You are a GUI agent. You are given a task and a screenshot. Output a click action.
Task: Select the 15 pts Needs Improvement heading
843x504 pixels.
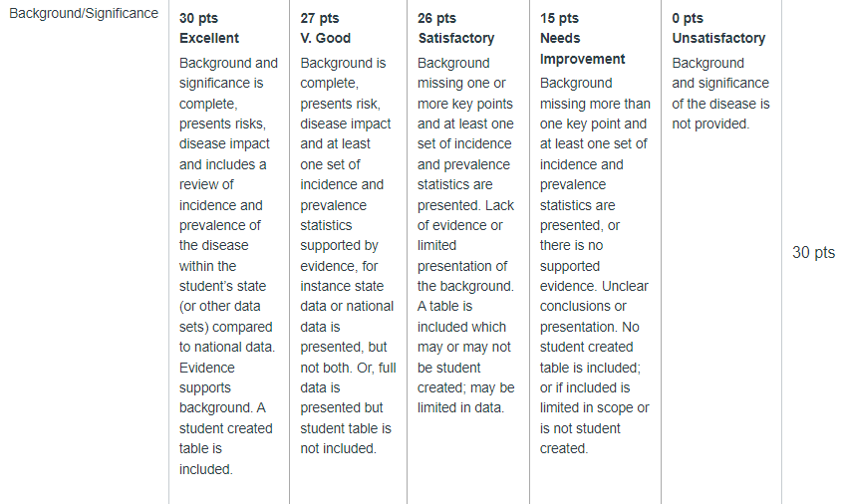582,38
